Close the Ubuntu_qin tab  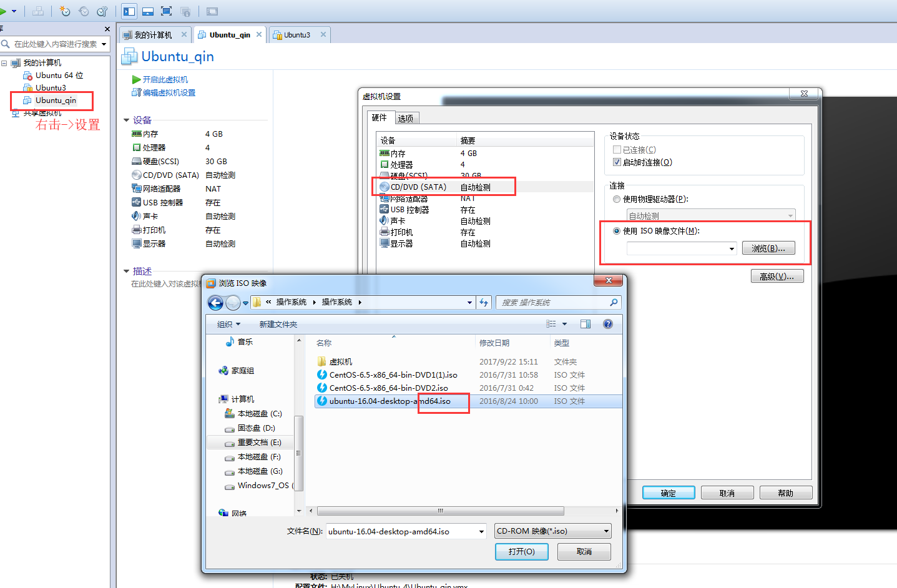(x=259, y=34)
